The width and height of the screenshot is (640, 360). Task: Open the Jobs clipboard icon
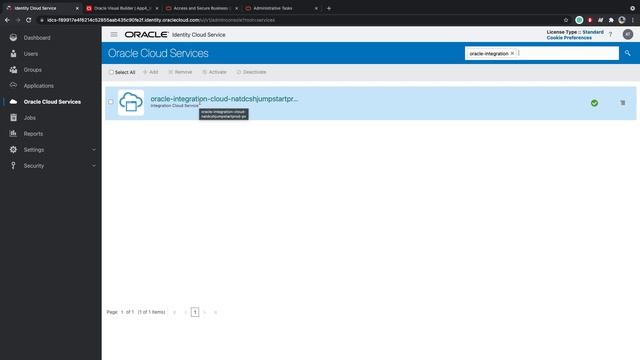pyautogui.click(x=13, y=118)
